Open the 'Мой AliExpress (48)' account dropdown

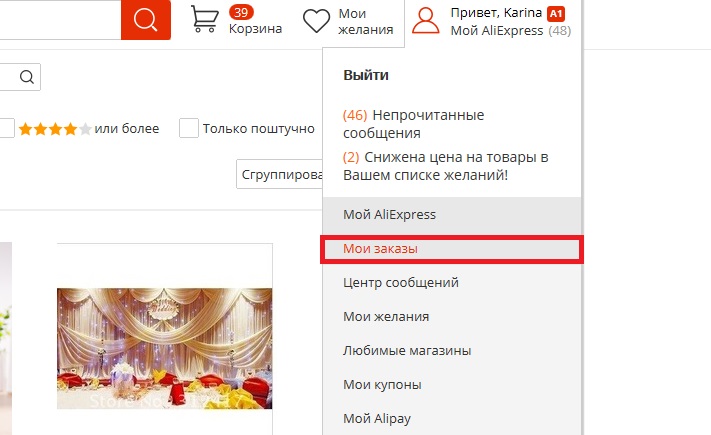[x=511, y=31]
